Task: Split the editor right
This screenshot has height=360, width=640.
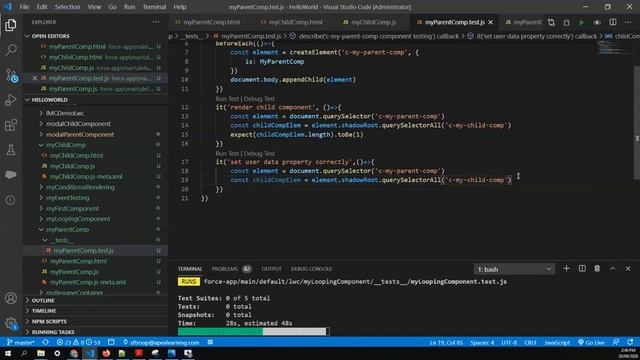Action: (613, 22)
